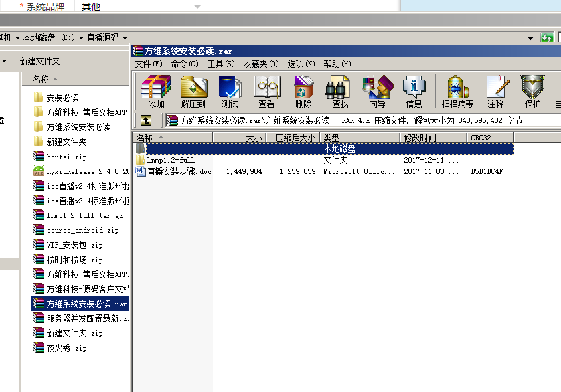Open the 工具(S) menu
This screenshot has height=392, width=561.
(x=221, y=64)
